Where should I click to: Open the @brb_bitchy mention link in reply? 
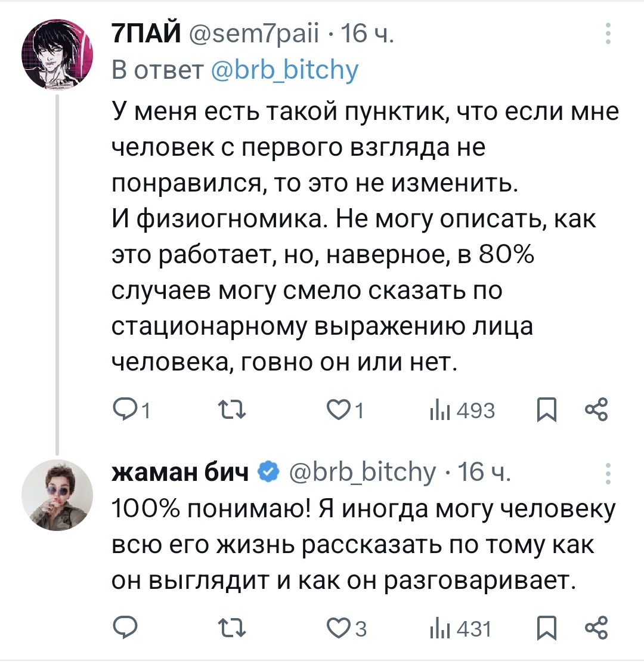pyautogui.click(x=286, y=71)
